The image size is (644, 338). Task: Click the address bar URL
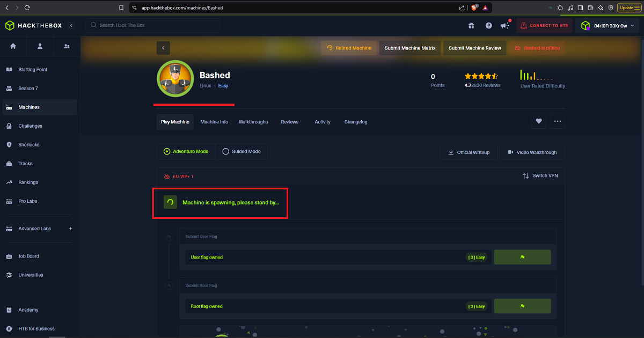tap(182, 8)
